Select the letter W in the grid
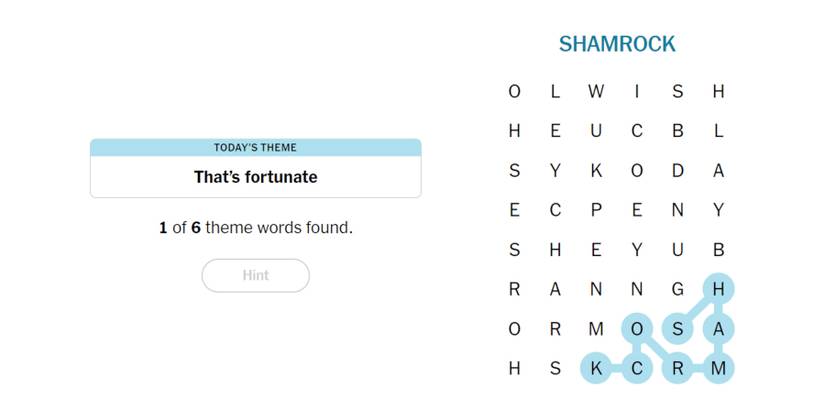The width and height of the screenshot is (825, 413). [596, 92]
